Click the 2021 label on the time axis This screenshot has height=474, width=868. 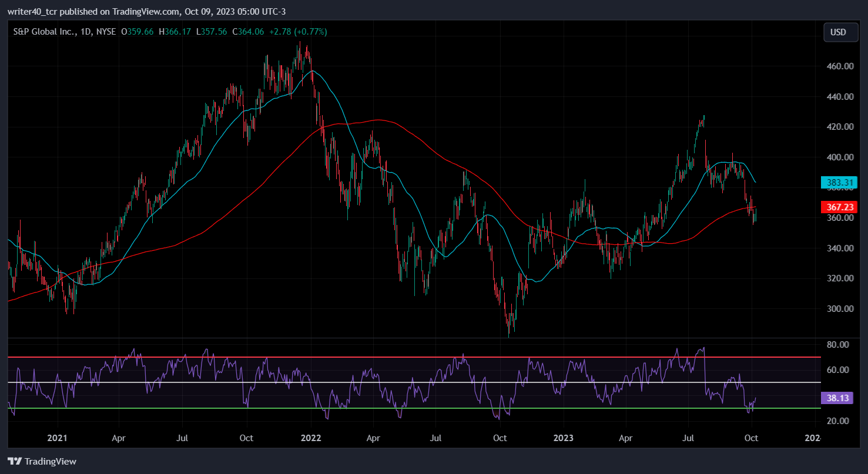pos(58,438)
